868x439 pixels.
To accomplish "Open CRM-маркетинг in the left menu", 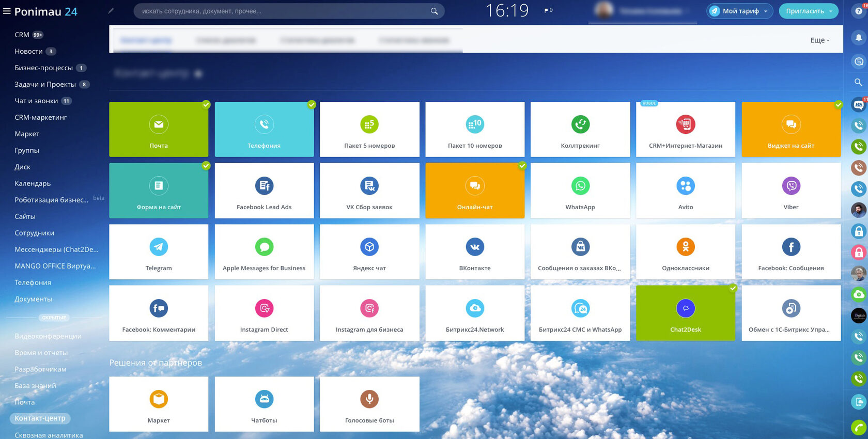I will [41, 117].
